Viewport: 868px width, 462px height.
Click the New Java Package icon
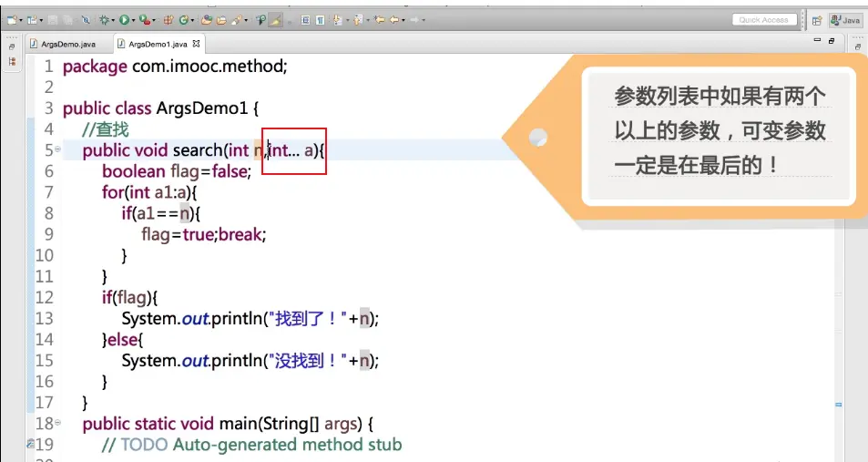[168, 20]
